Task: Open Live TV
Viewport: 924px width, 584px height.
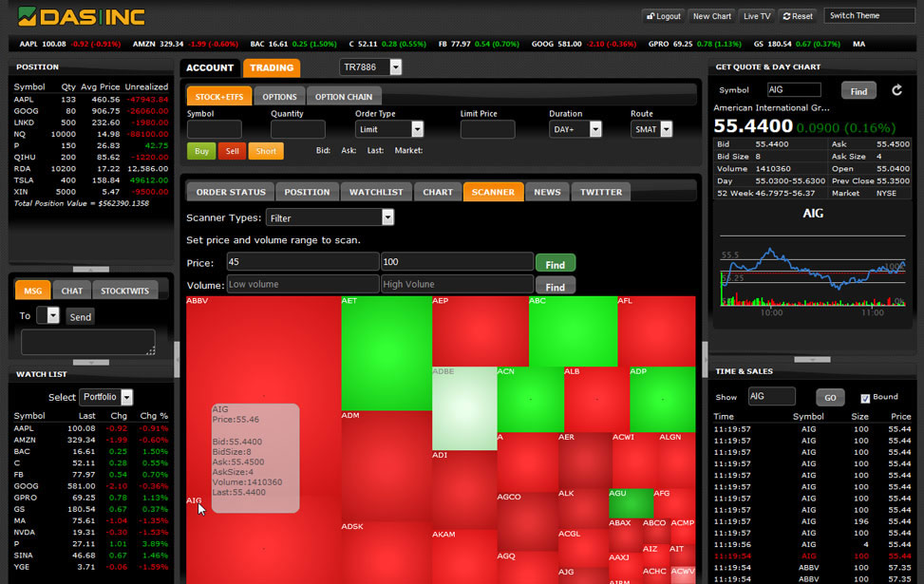Action: pyautogui.click(x=757, y=16)
